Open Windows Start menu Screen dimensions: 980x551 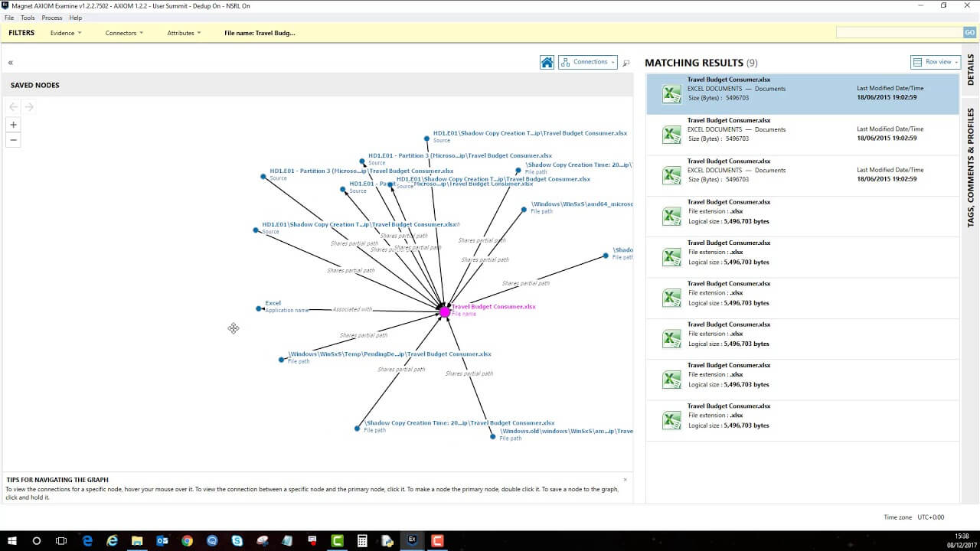[x=12, y=540]
